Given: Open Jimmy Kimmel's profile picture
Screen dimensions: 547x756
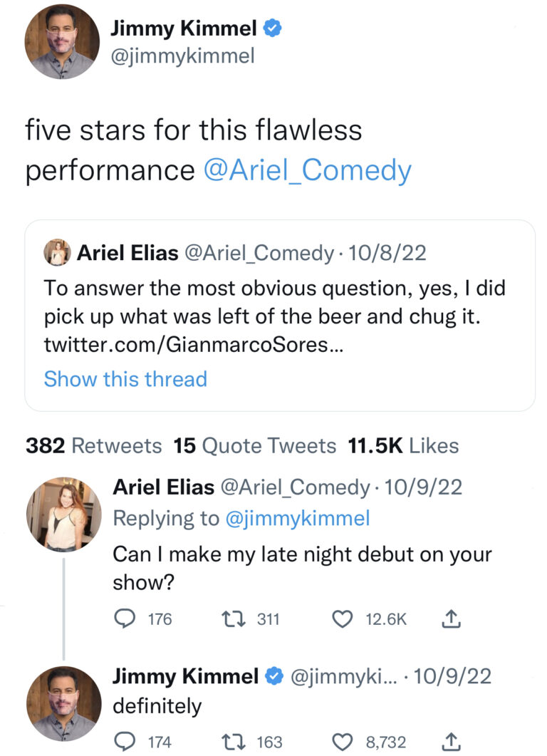Looking at the screenshot, I should click(61, 41).
